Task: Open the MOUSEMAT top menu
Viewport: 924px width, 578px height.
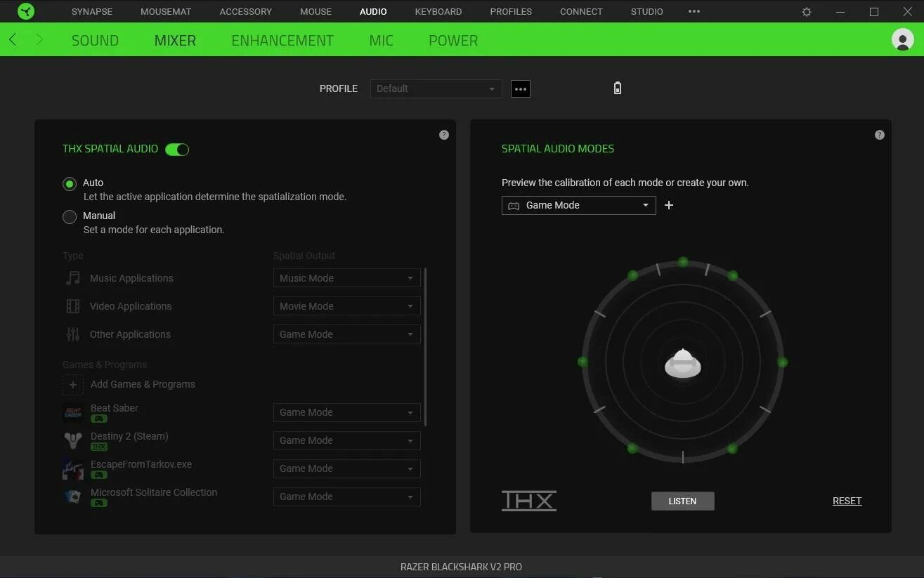Action: pyautogui.click(x=166, y=11)
